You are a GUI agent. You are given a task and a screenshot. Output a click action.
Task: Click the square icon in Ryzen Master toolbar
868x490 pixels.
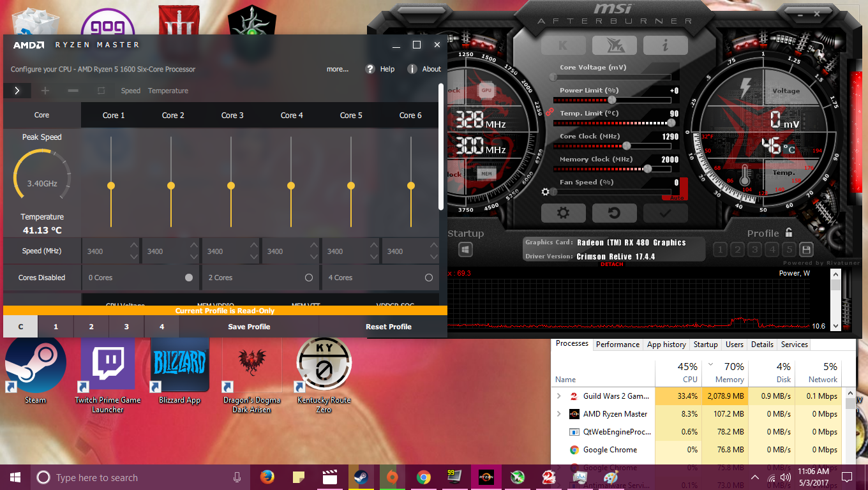(101, 91)
